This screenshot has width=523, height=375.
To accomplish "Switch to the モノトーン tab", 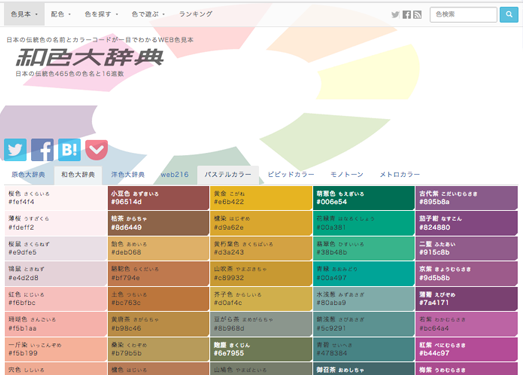I will (347, 175).
